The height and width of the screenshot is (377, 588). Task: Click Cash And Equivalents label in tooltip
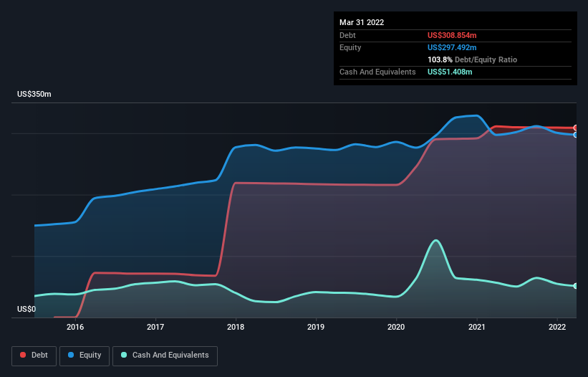coord(377,72)
